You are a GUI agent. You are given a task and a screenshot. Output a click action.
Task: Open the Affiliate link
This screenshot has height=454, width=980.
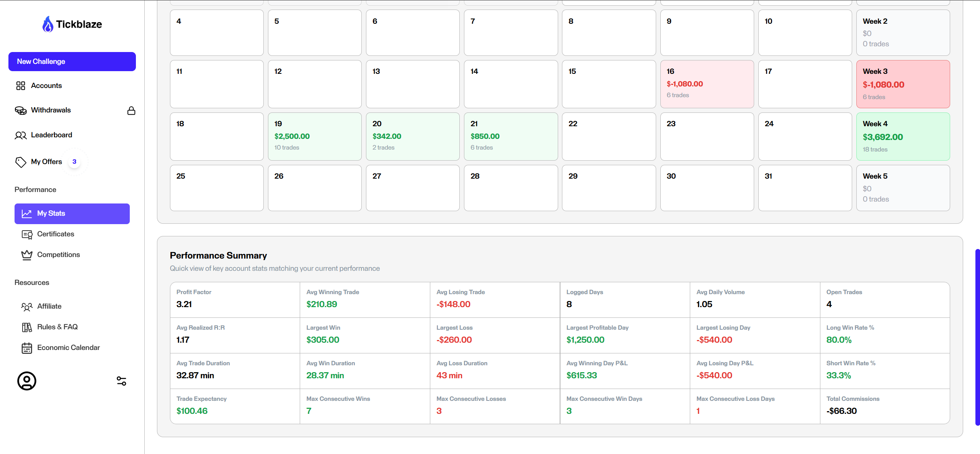coord(49,306)
